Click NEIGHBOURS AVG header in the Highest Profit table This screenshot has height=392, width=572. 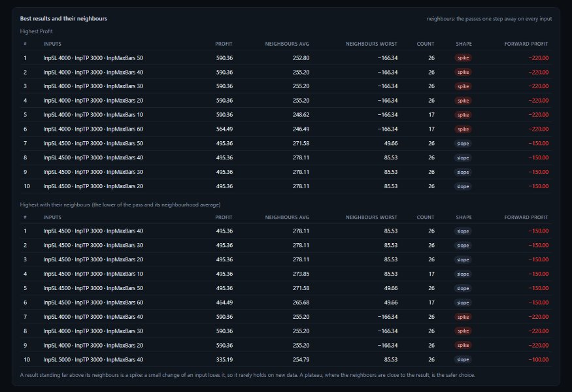[x=287, y=44]
